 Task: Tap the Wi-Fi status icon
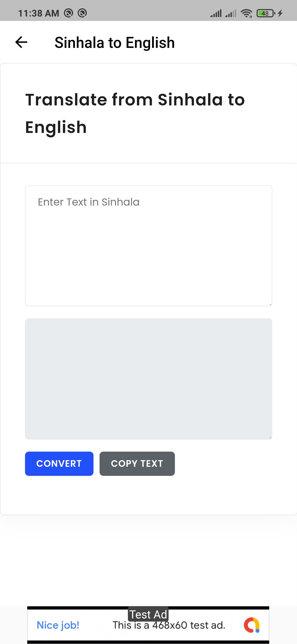246,13
